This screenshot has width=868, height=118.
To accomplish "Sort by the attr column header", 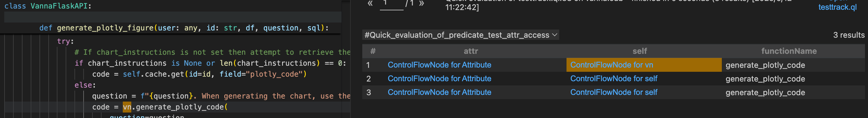I will pyautogui.click(x=471, y=51).
